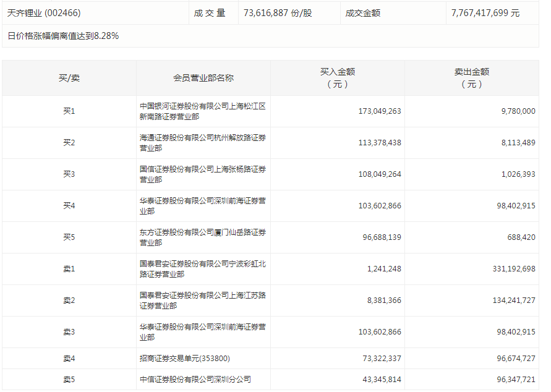Select sell amount 8,113,489

tap(518, 143)
